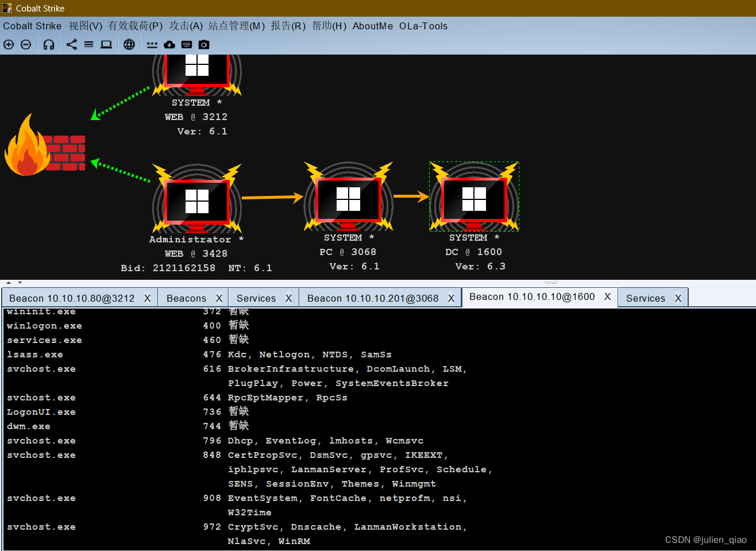Close the first Services tab

tap(288, 298)
